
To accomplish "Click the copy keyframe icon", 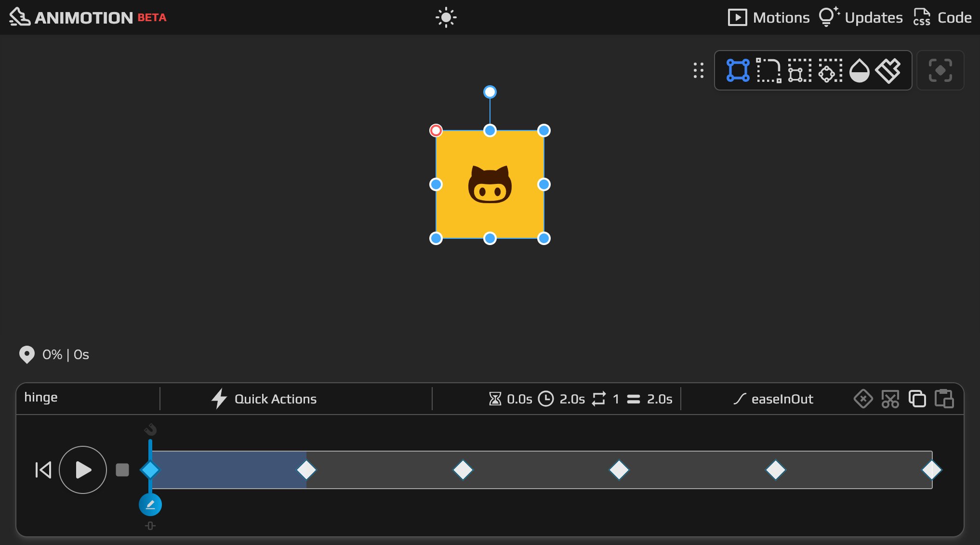I will [x=917, y=399].
